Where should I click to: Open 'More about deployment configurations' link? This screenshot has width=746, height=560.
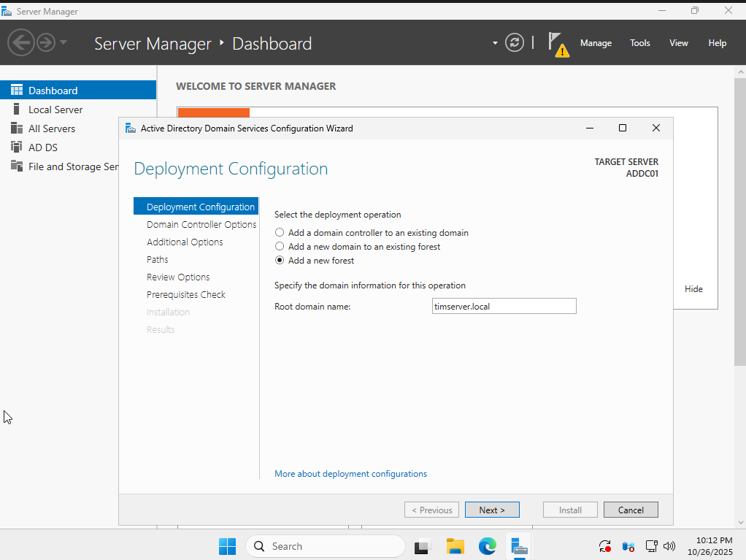(350, 473)
